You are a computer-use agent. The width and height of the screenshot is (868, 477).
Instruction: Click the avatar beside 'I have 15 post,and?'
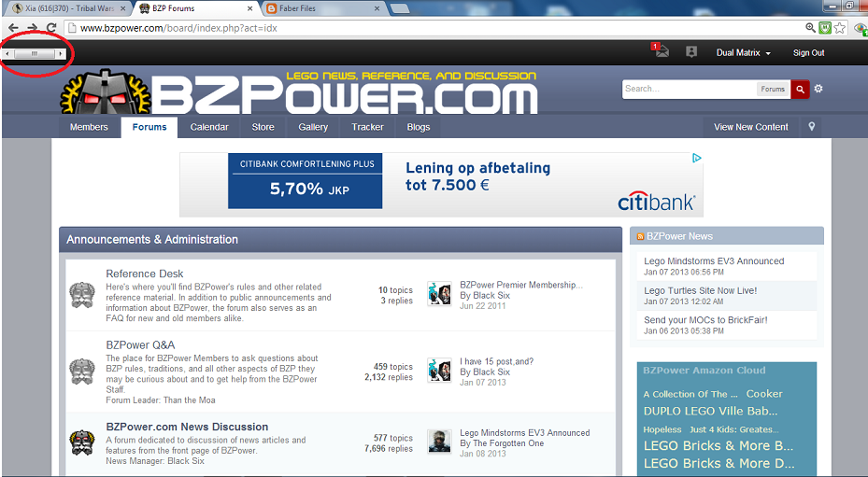click(439, 371)
